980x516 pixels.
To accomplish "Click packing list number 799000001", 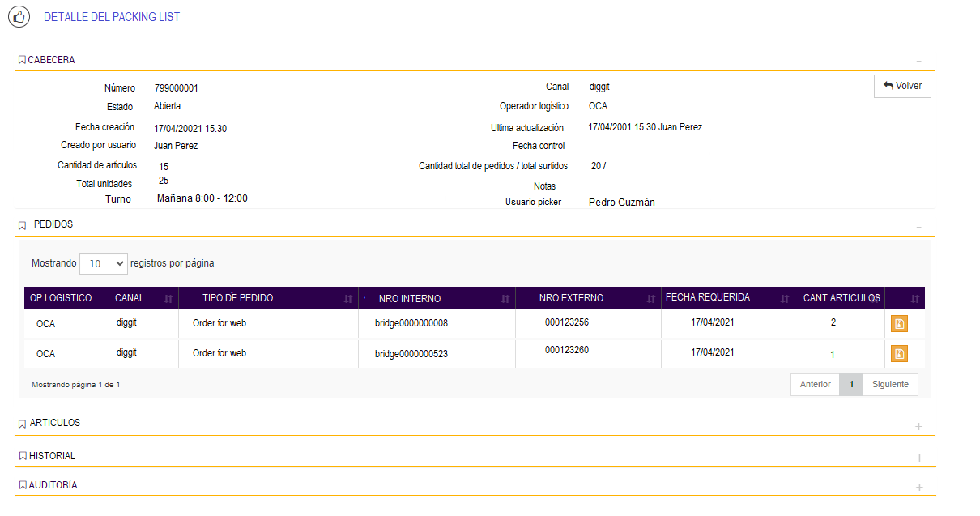I will pos(177,88).
